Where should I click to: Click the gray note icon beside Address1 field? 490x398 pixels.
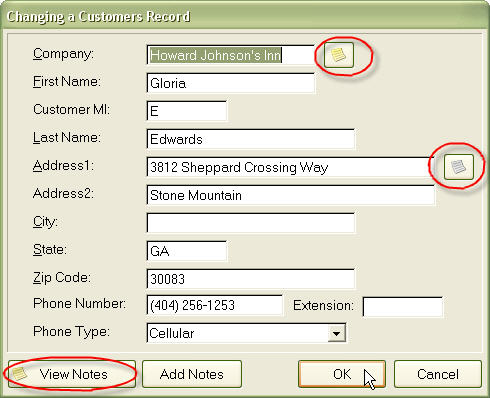point(459,167)
